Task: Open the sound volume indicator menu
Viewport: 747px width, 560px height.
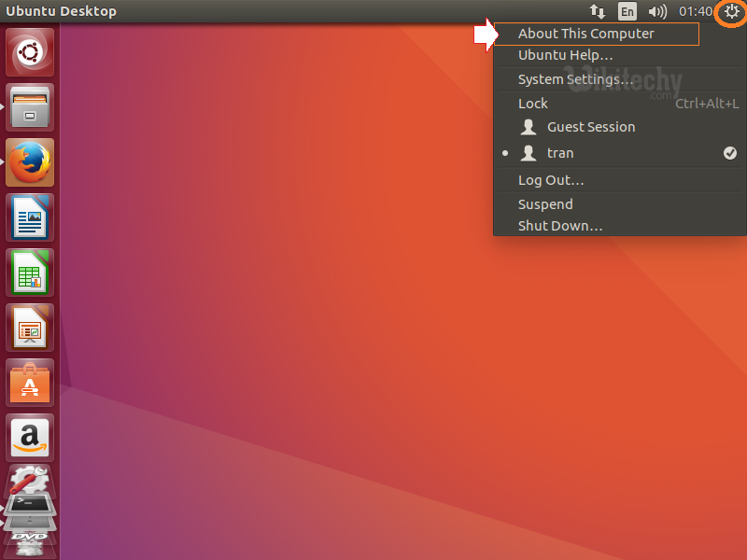Action: 657,11
